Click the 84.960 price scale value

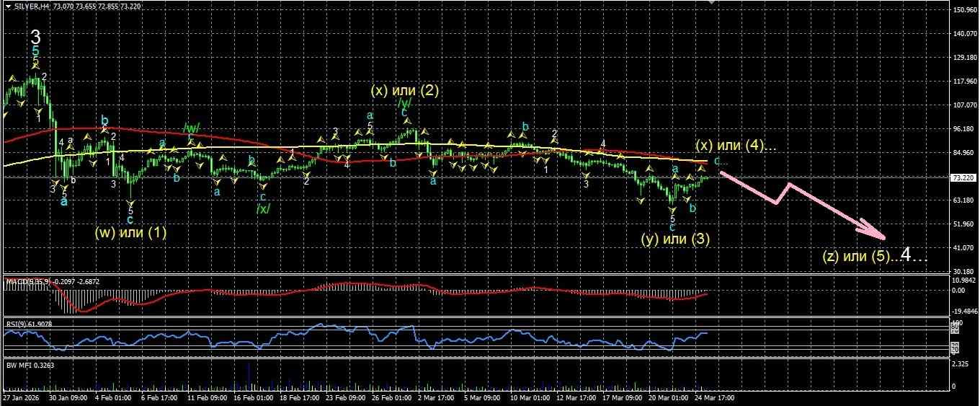pos(963,153)
